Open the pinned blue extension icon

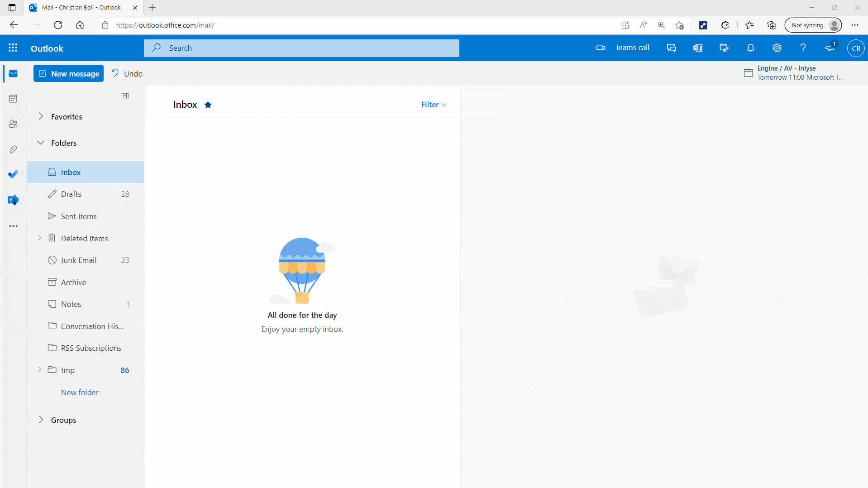[703, 25]
